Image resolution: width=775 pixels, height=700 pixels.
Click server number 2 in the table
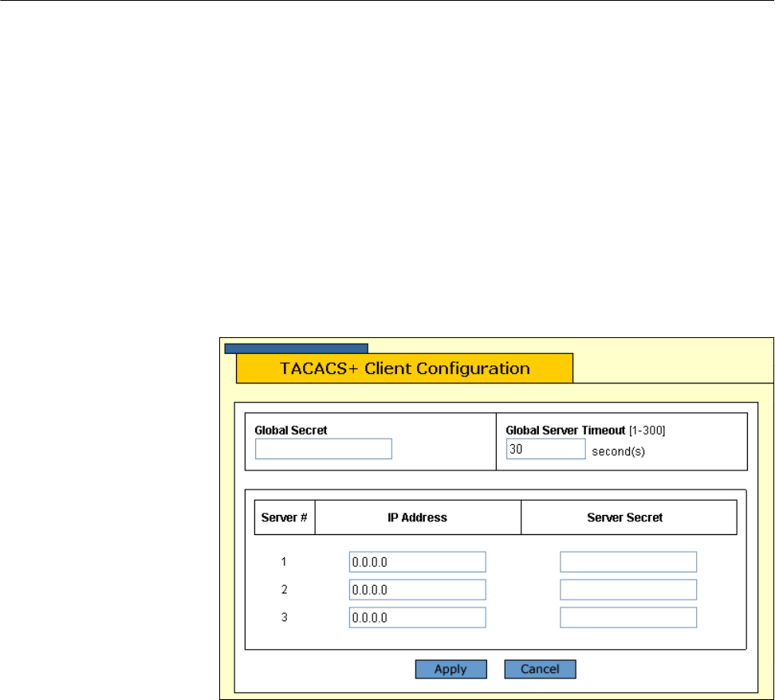[x=284, y=590]
